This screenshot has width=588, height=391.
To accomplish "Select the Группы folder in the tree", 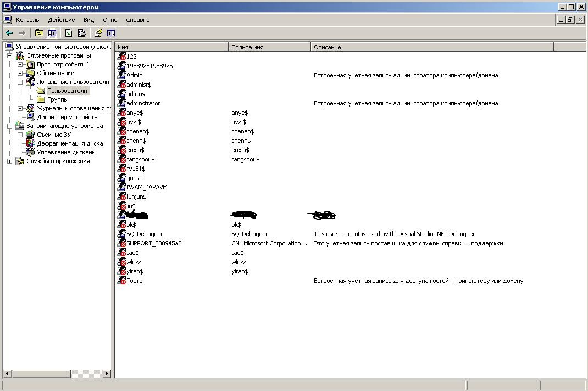I will tap(58, 99).
